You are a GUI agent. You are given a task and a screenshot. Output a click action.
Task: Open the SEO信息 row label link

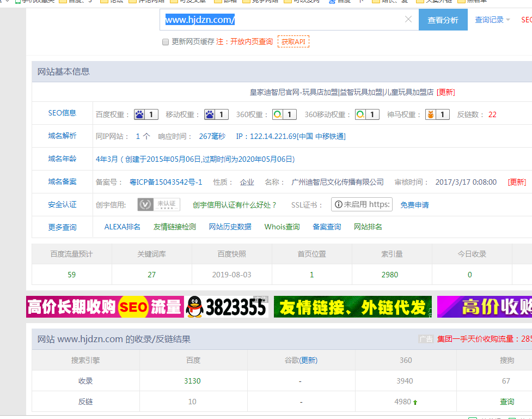(62, 113)
